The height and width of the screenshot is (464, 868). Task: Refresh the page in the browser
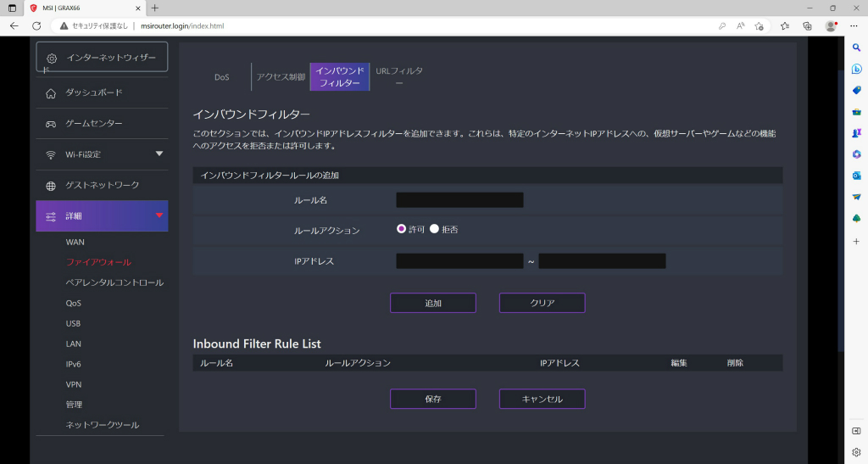(x=36, y=26)
